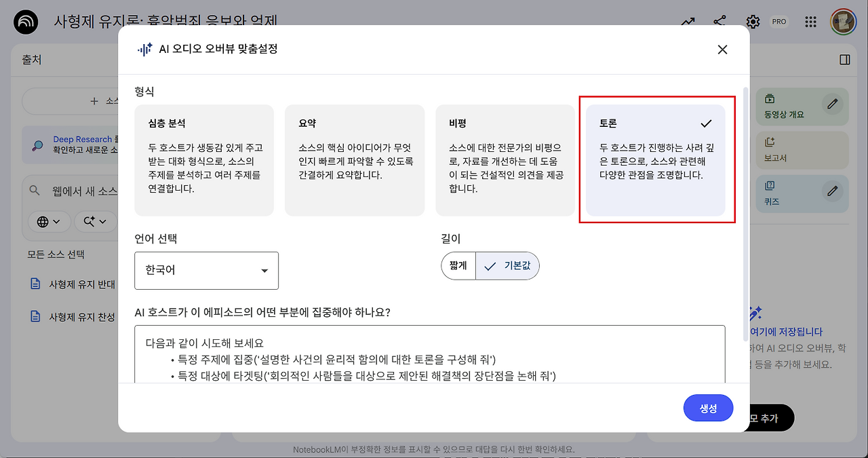The width and height of the screenshot is (868, 458).
Task: Open the 한국어 language dropdown
Action: pos(207,271)
